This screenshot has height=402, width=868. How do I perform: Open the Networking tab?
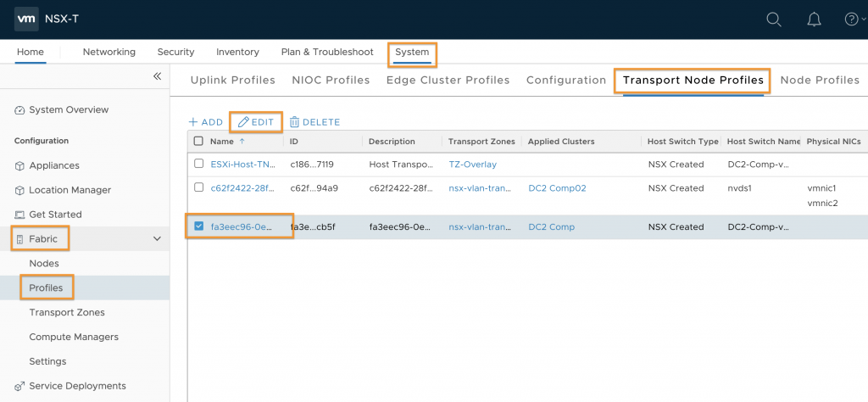(x=109, y=52)
